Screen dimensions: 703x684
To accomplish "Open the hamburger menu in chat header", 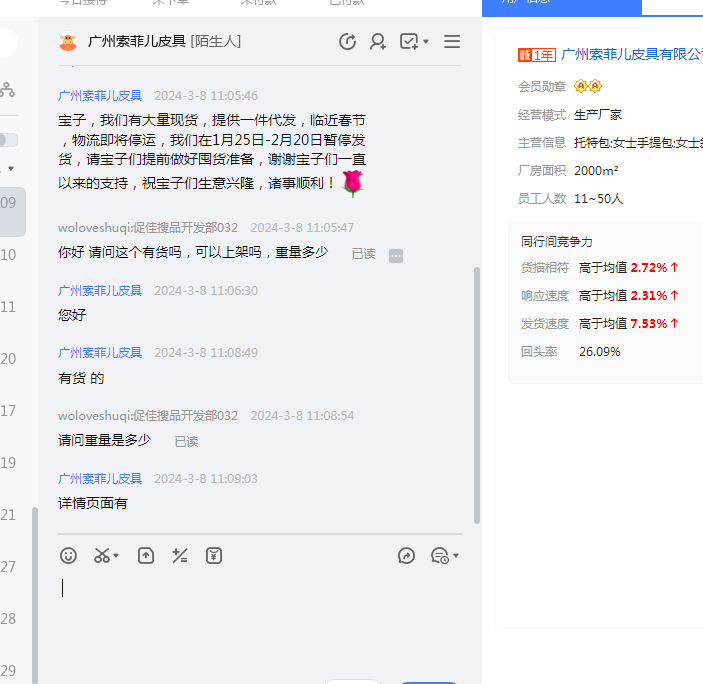I will [452, 42].
